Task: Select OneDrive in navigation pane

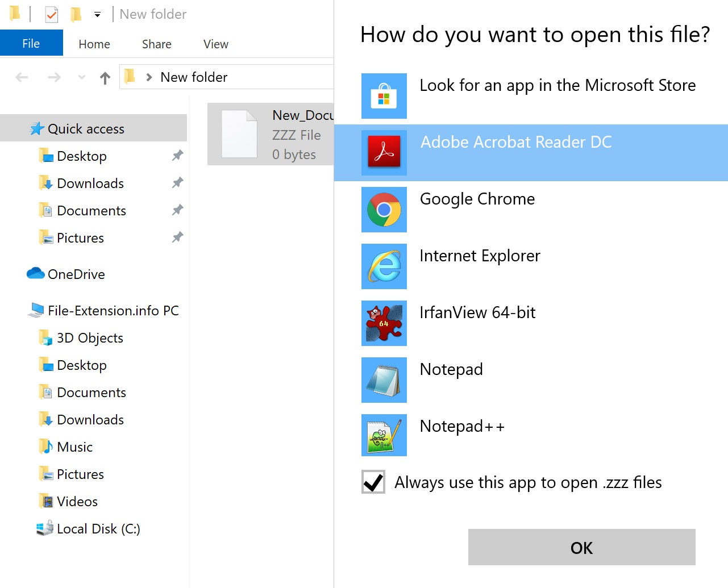Action: tap(76, 274)
